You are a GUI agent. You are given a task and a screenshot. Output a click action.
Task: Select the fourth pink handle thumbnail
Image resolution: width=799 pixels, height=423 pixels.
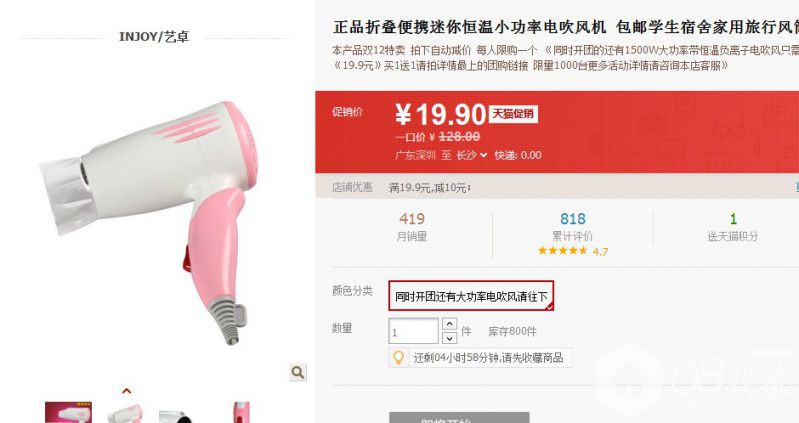pos(241,412)
